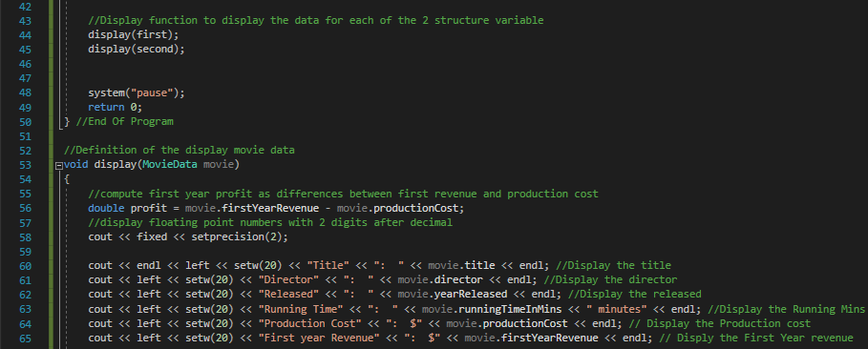The width and height of the screenshot is (868, 349).
Task: Click line number 53
Action: [26, 165]
